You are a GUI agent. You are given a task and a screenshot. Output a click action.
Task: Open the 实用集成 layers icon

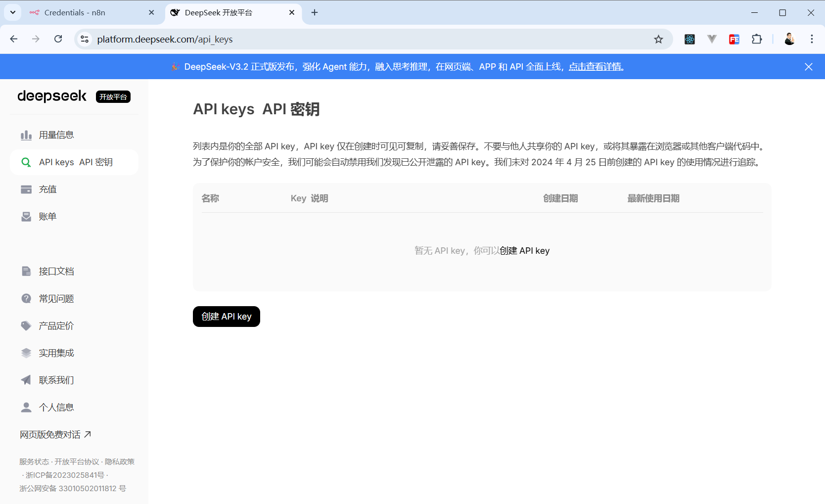point(26,353)
